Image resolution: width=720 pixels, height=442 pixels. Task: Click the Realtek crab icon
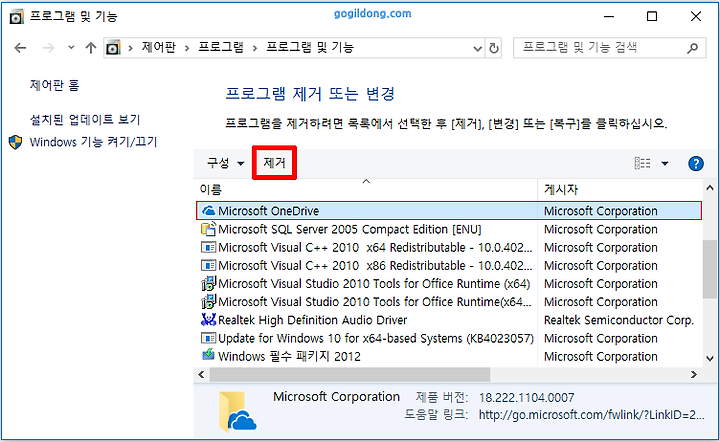(208, 319)
